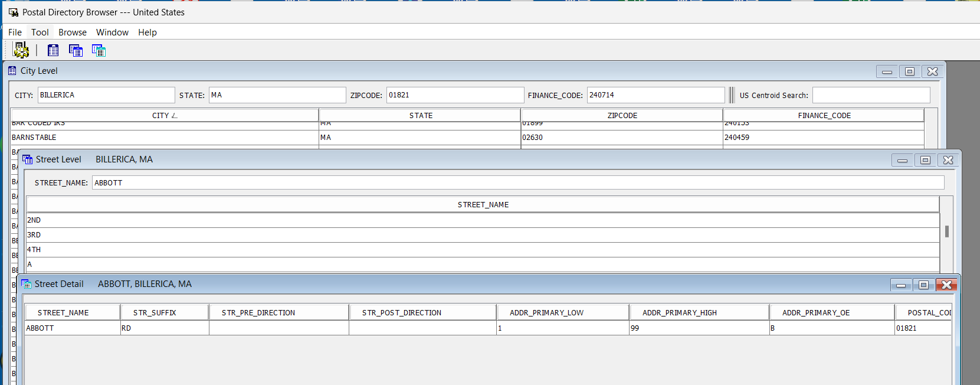The image size is (980, 385).
Task: Sort by ZIPCODE column header in City Level
Action: pos(622,115)
